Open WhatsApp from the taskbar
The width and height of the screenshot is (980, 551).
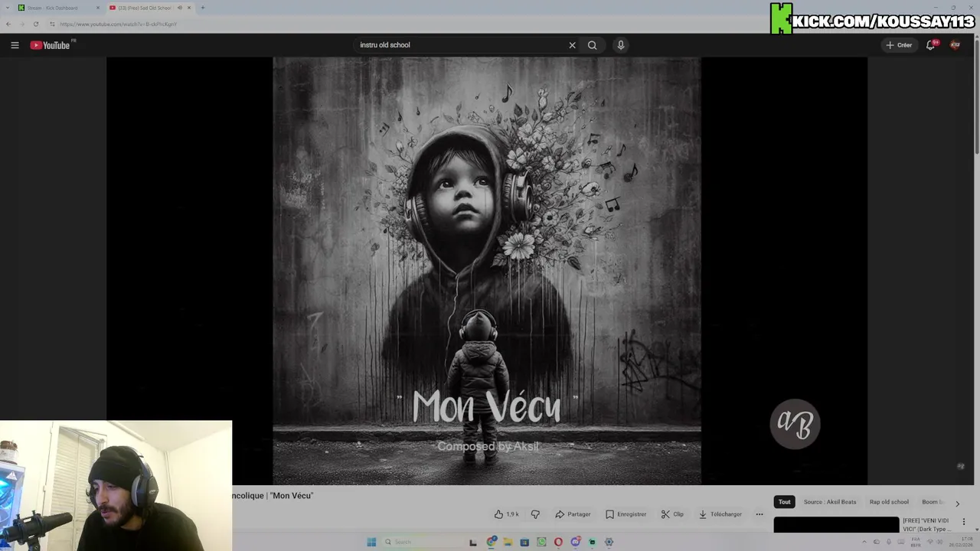(541, 542)
